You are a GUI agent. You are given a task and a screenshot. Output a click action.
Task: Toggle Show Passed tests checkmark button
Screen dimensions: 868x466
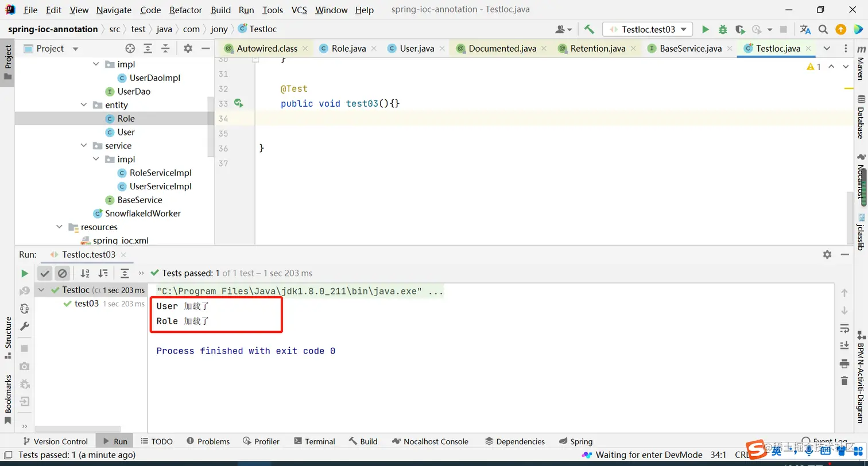pyautogui.click(x=45, y=273)
